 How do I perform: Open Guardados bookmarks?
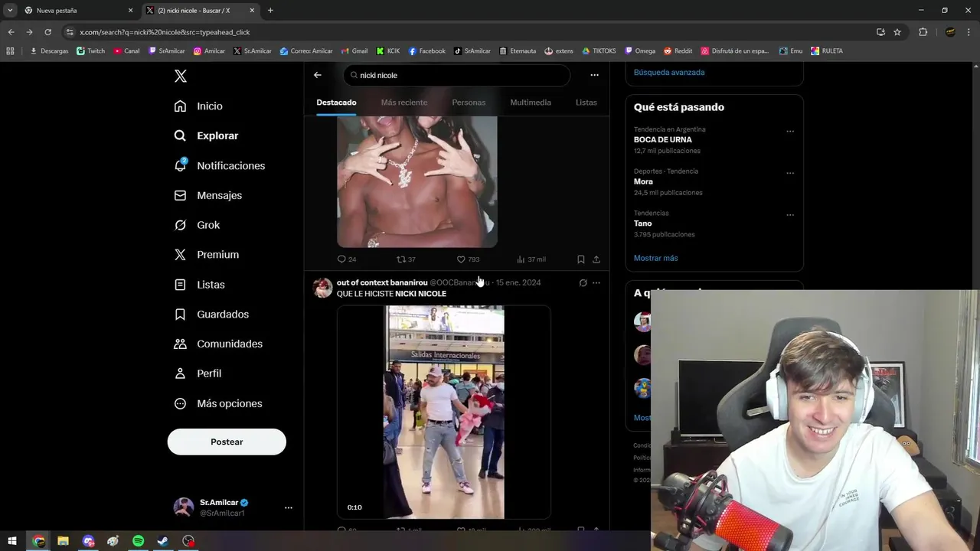211,314
